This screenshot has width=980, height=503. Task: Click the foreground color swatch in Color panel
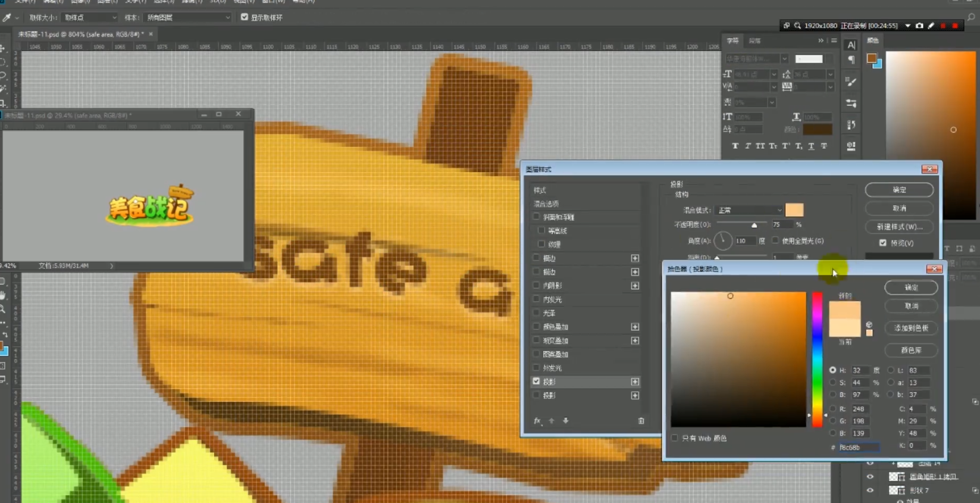click(x=872, y=58)
